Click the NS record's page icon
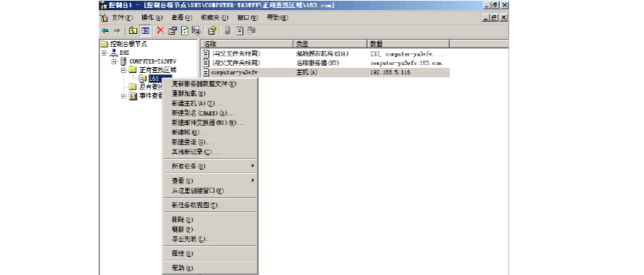Screen dimensions: 644x275 (x=206, y=63)
